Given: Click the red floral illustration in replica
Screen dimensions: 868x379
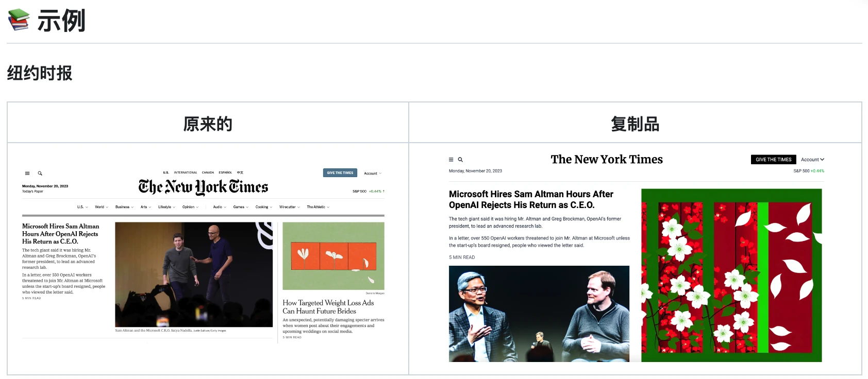Looking at the screenshot, I should click(x=731, y=275).
